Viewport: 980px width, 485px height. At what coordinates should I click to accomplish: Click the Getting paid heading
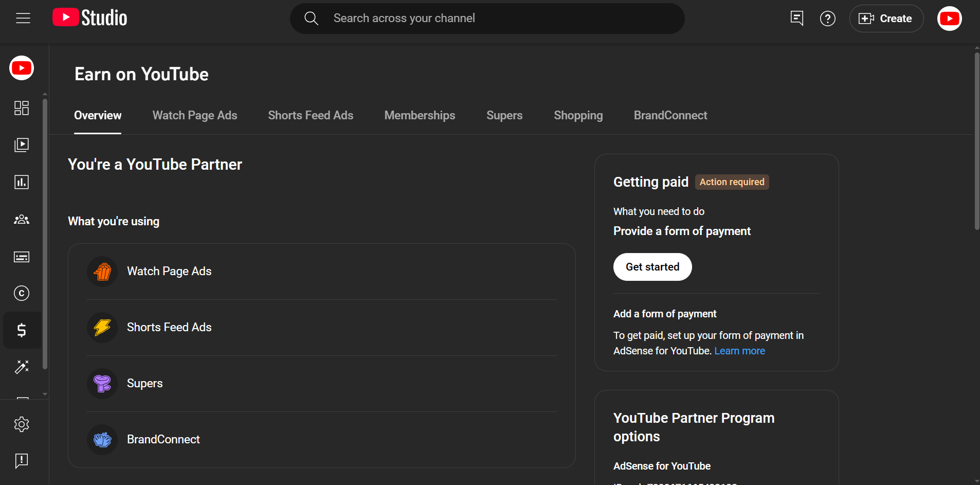coord(651,182)
